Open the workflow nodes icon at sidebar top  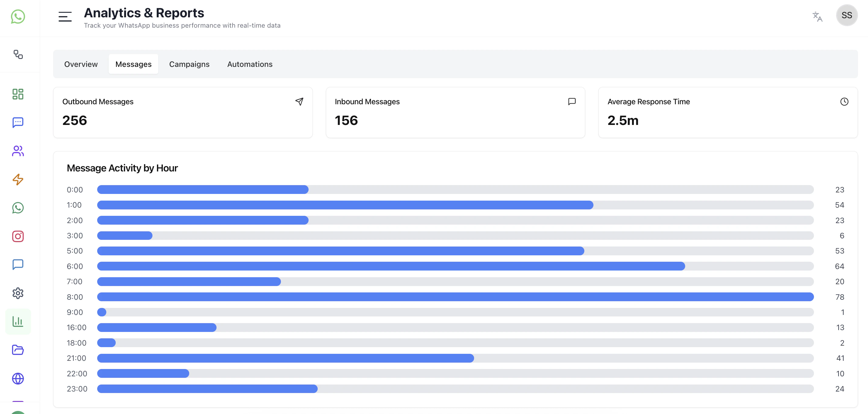18,54
